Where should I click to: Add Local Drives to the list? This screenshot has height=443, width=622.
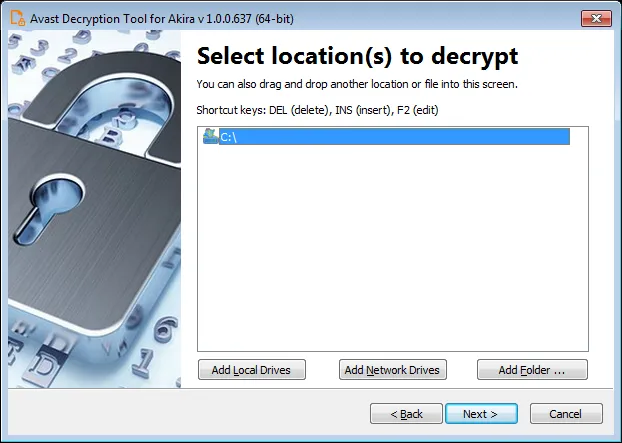click(251, 370)
